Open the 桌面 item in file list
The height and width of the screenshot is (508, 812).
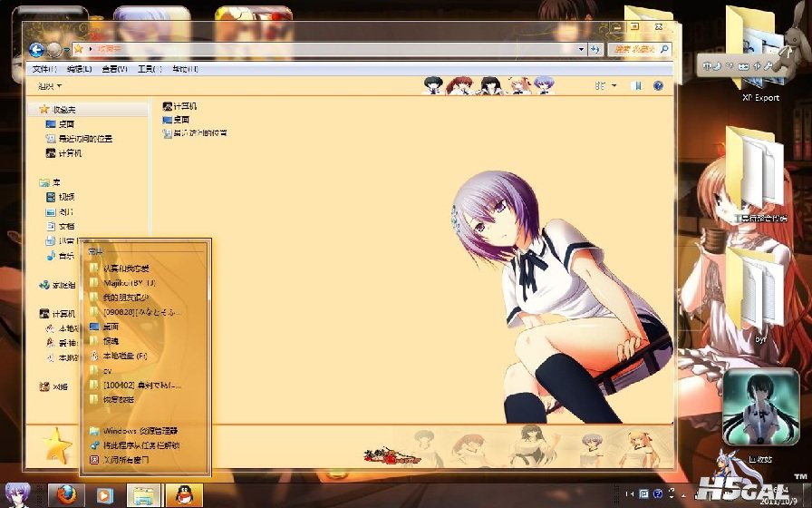pos(176,120)
